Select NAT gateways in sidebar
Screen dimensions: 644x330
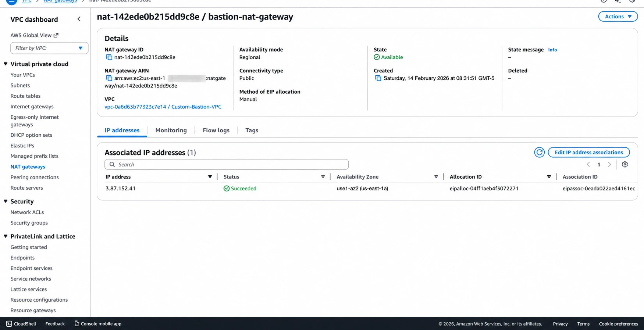[28, 167]
